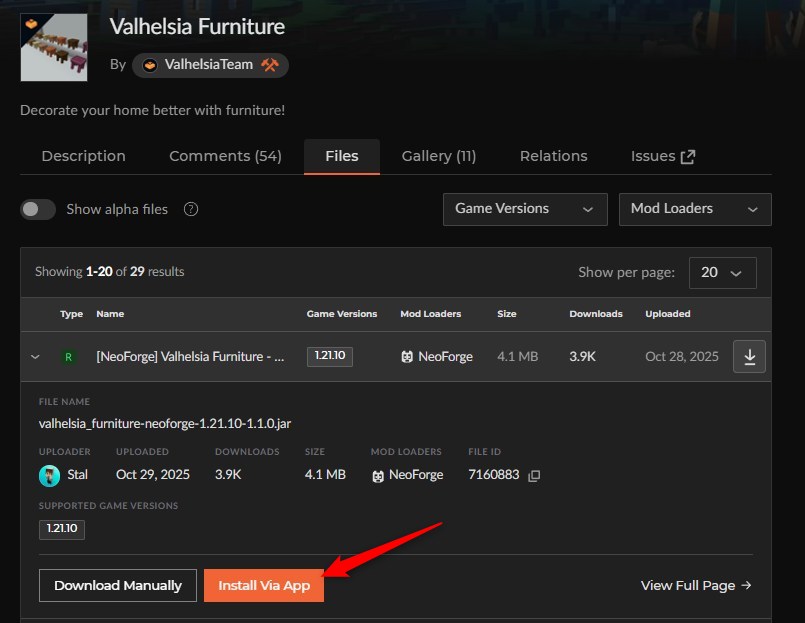Click the crossed hammers author badge icon
This screenshot has width=805, height=623.
(x=270, y=65)
